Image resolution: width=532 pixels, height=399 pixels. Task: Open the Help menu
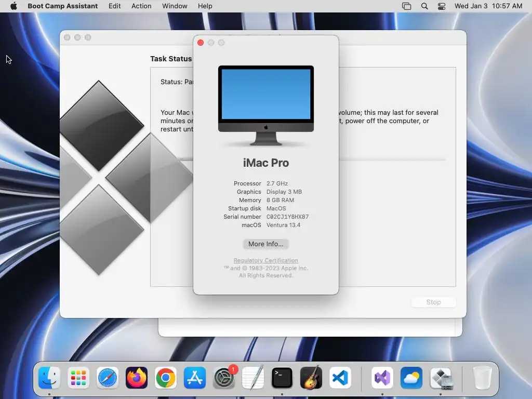pos(205,6)
